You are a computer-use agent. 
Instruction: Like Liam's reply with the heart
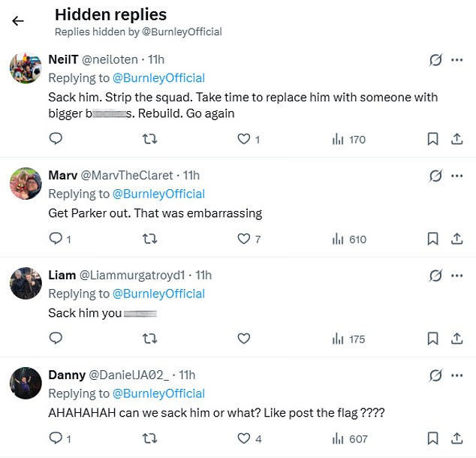click(243, 339)
